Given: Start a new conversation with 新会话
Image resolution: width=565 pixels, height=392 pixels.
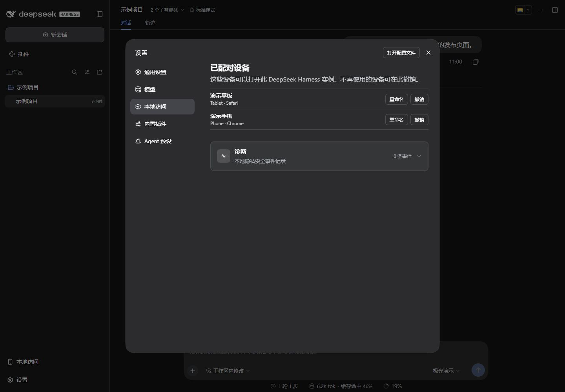Looking at the screenshot, I should (x=55, y=35).
